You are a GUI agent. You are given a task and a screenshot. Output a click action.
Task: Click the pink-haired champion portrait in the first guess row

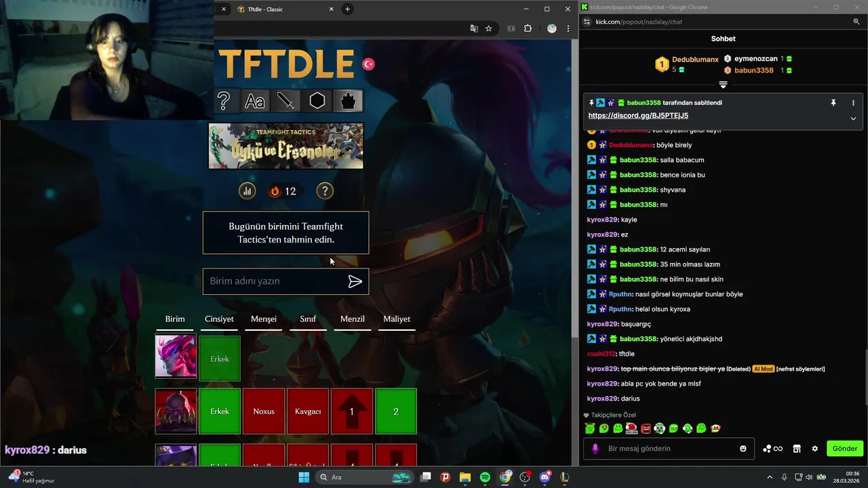point(176,357)
